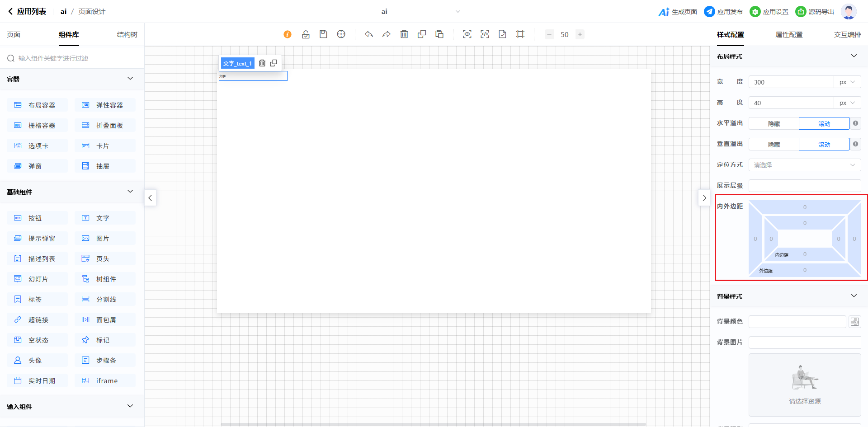Switch to the 属性配置 tab

(789, 35)
